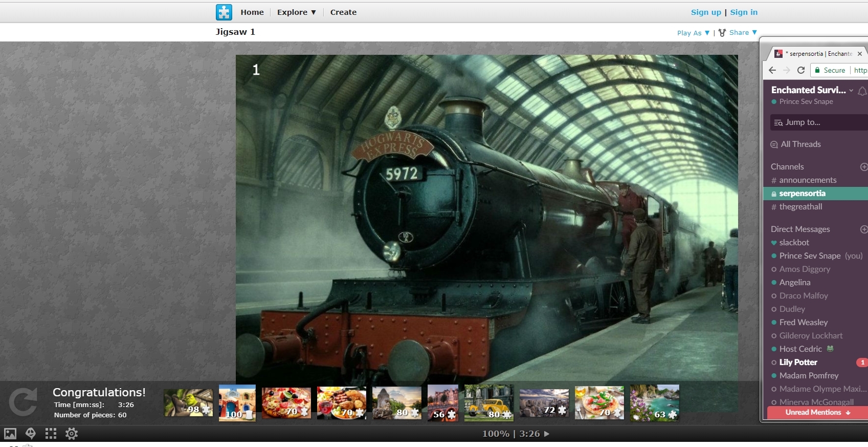This screenshot has height=447, width=868.
Task: Open the canal houses puzzle with 56 pieces
Action: click(x=443, y=403)
